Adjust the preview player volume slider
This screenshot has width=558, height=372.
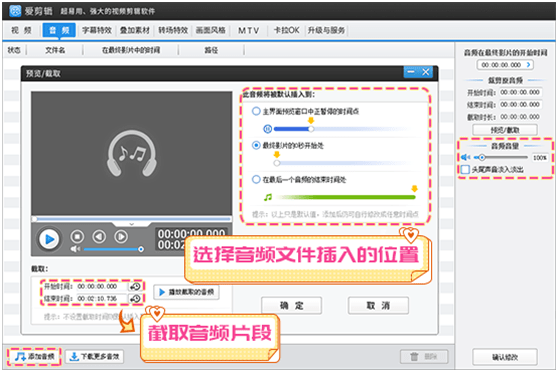(x=113, y=249)
